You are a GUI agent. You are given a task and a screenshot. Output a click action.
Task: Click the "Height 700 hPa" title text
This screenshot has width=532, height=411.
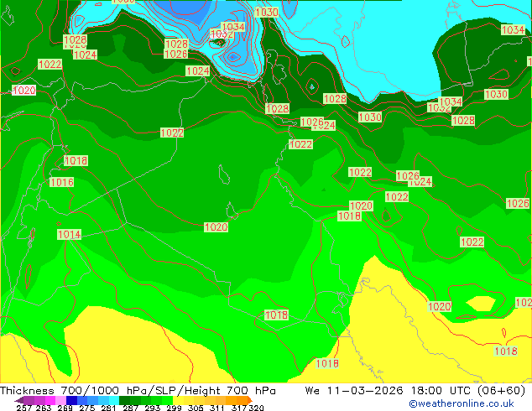coord(231,390)
